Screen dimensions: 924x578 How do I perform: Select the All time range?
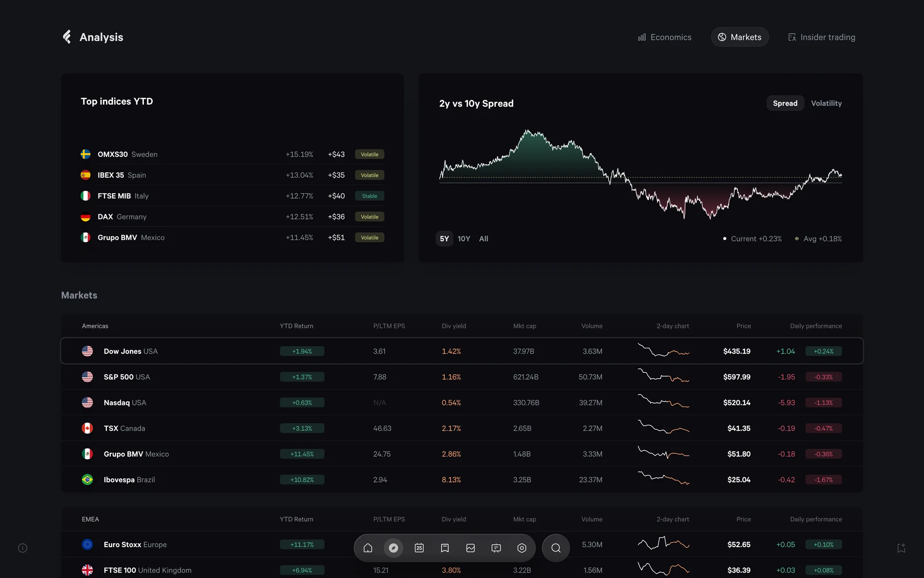[x=484, y=239]
